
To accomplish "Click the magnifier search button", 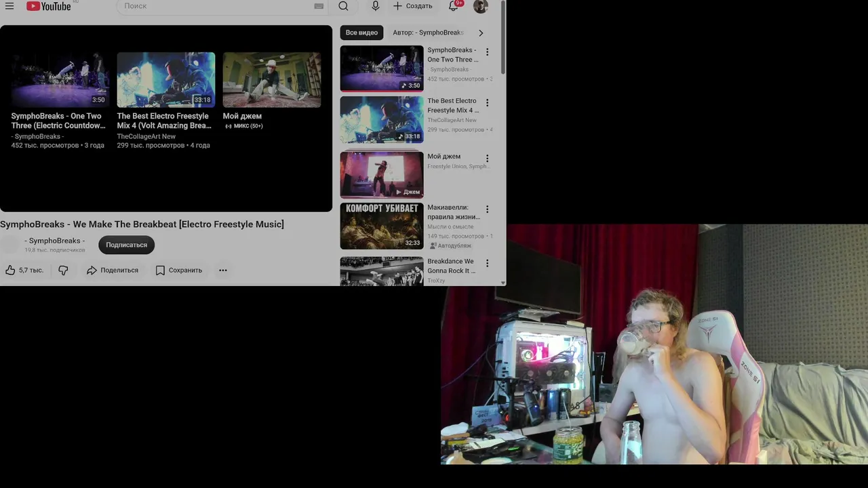I will tap(344, 6).
